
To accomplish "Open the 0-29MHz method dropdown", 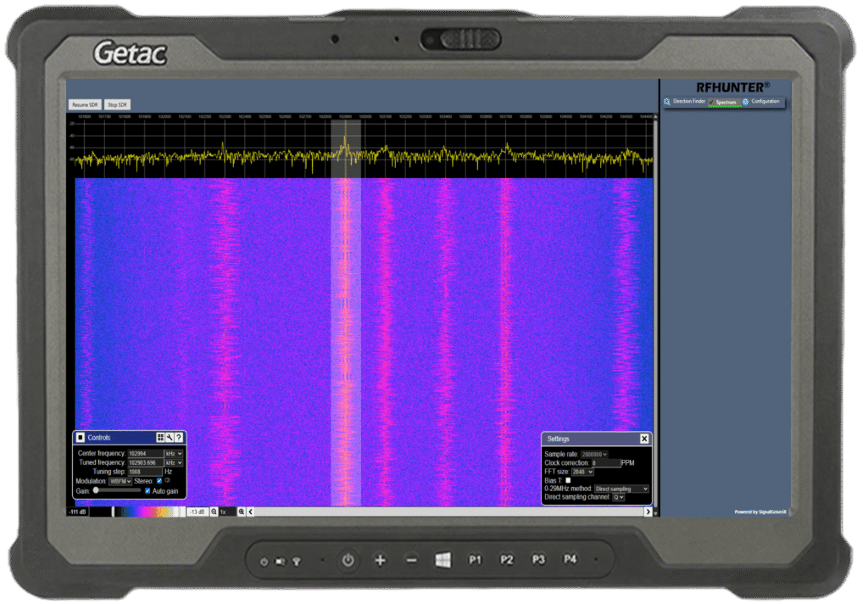I will 621,489.
